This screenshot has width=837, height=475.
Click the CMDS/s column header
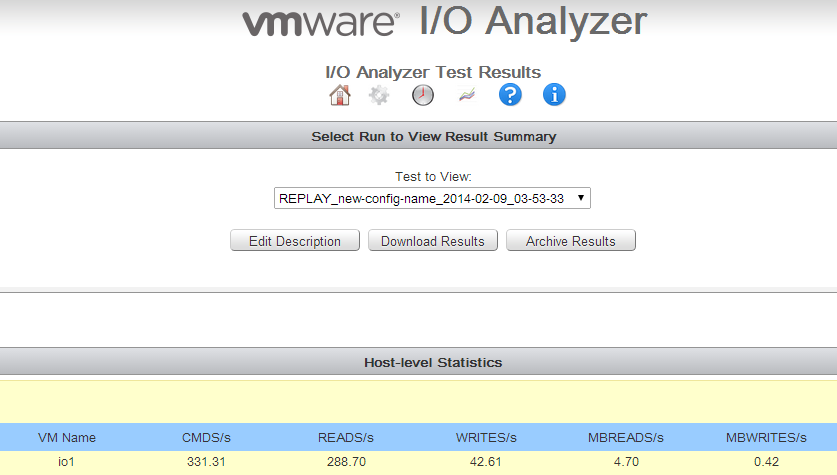point(206,438)
